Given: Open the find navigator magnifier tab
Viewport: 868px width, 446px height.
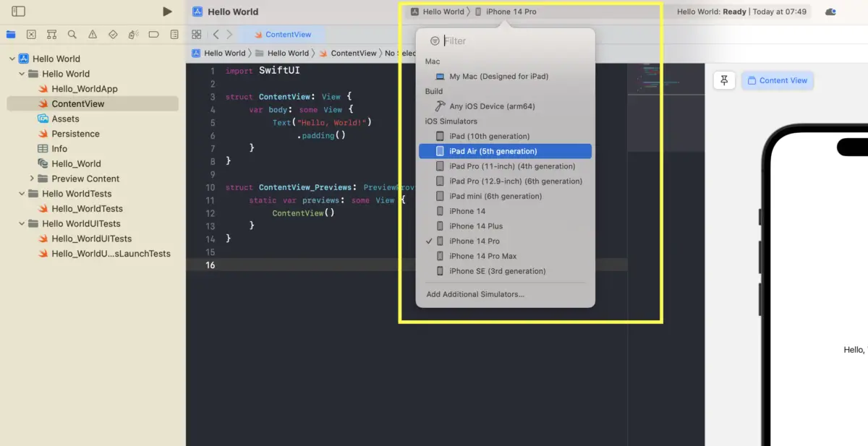Looking at the screenshot, I should [72, 35].
